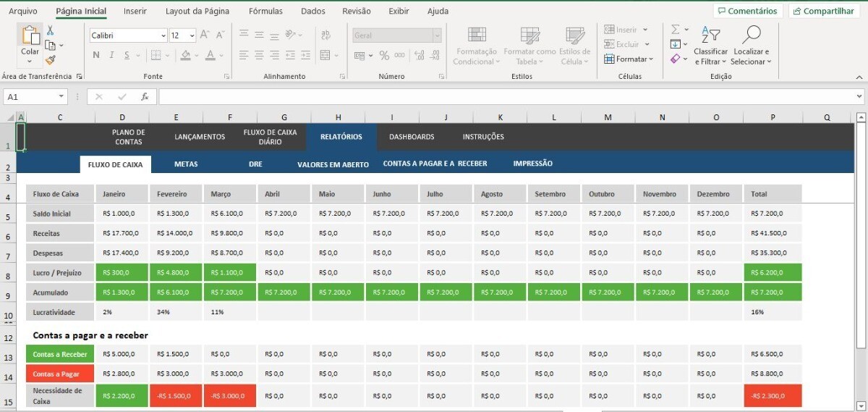Toggle bold (N) formatting
The image size is (868, 412).
(x=96, y=55)
